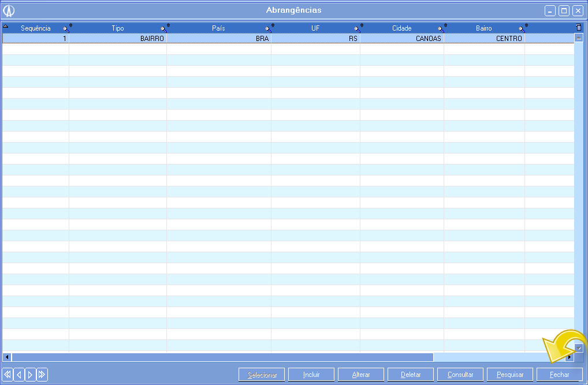
Task: Click the sort arrows on UF column
Action: click(x=362, y=25)
